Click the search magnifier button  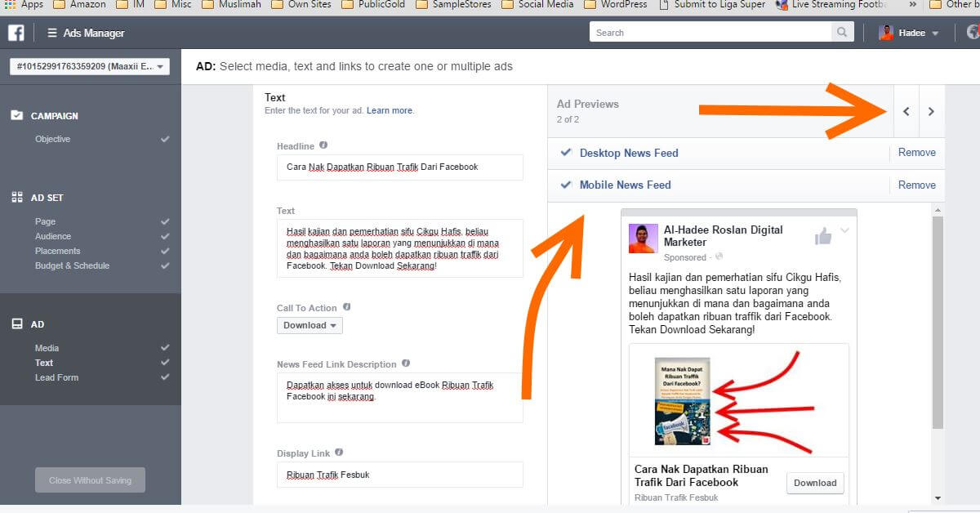tap(842, 33)
